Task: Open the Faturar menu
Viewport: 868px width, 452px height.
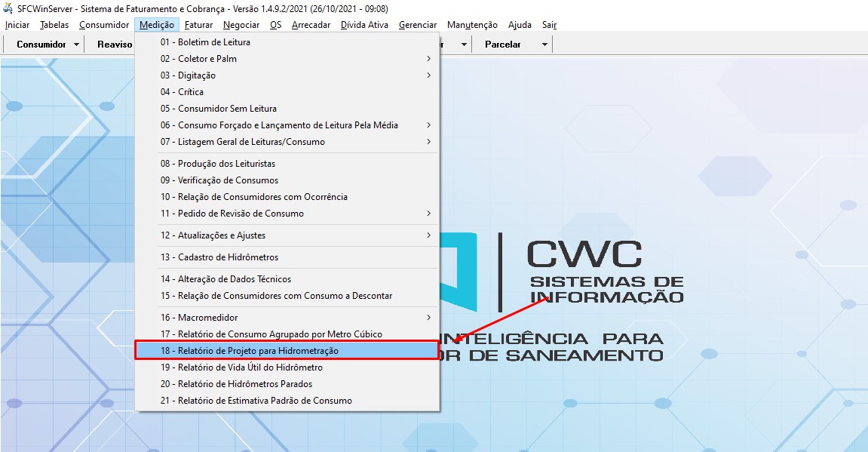Action: (x=198, y=25)
